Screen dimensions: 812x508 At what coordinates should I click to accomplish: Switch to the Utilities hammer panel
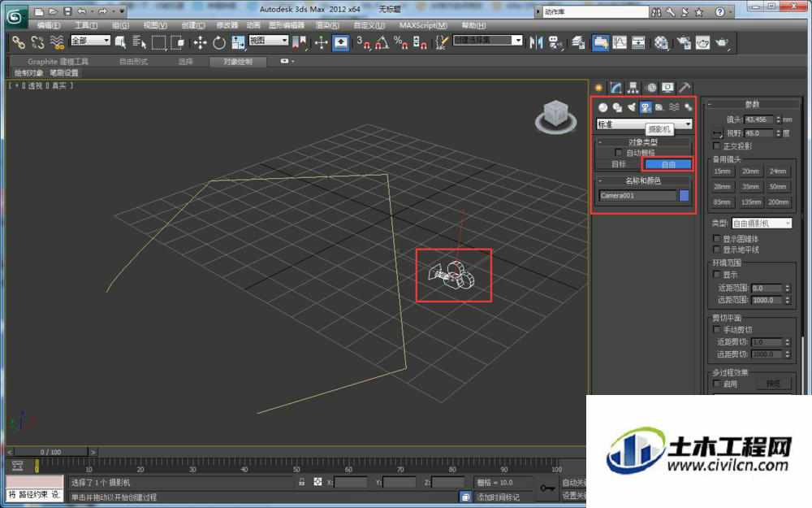click(685, 88)
